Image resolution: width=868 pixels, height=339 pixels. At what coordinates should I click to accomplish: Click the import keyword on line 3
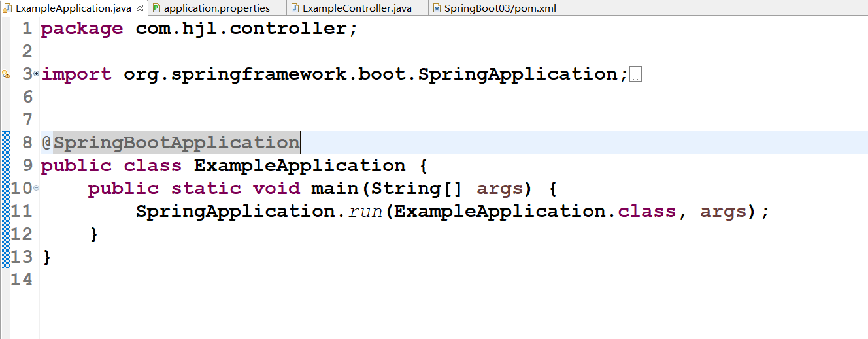77,74
